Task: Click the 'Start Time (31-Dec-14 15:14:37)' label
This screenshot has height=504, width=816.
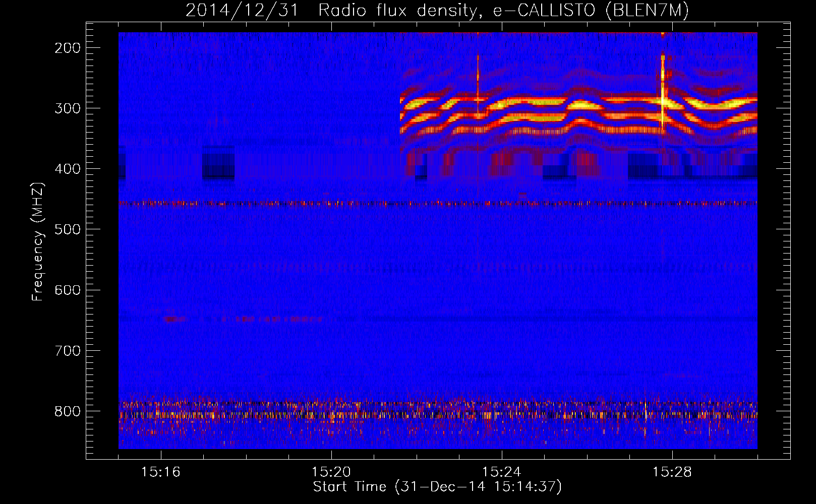Action: [437, 487]
